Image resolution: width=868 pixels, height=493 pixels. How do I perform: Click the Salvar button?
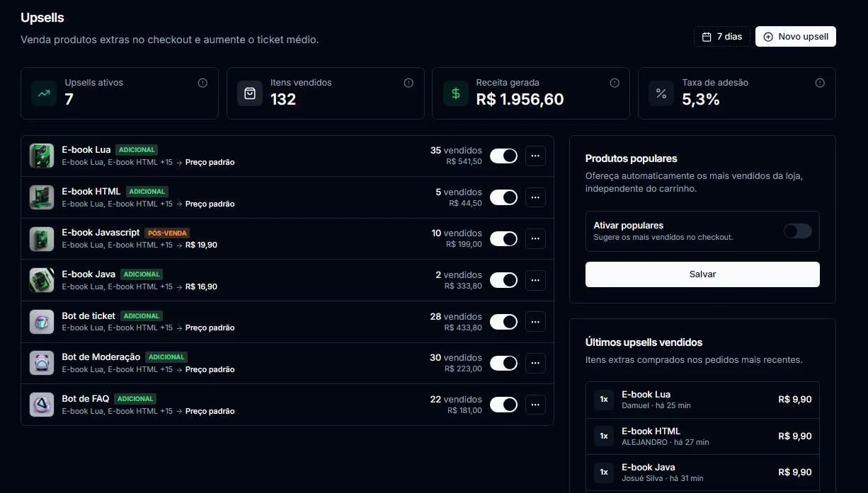[702, 274]
